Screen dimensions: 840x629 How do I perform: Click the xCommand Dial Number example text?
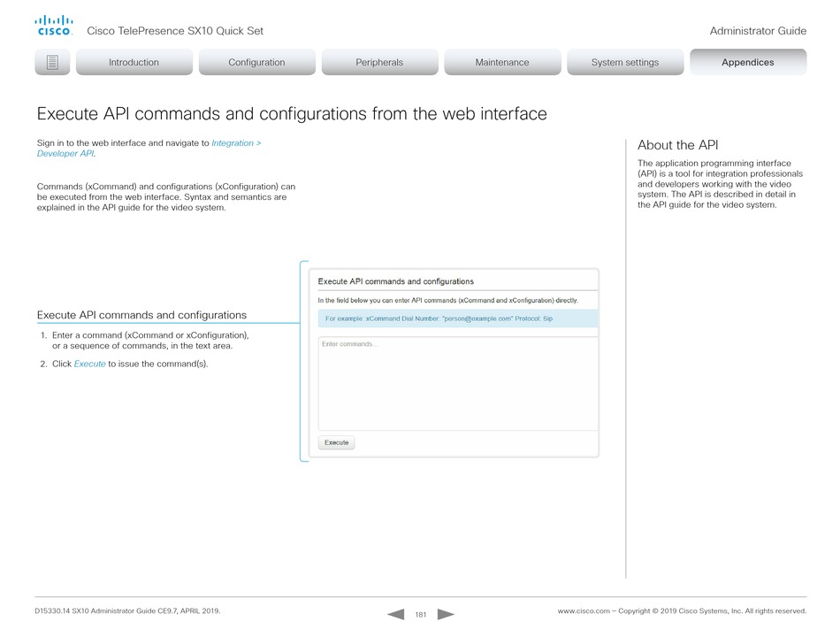(x=439, y=318)
